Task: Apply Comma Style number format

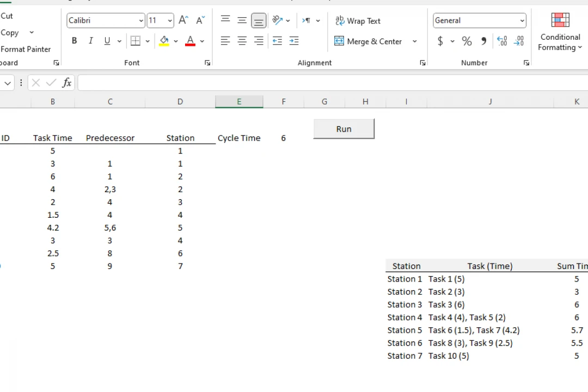Action: (483, 41)
